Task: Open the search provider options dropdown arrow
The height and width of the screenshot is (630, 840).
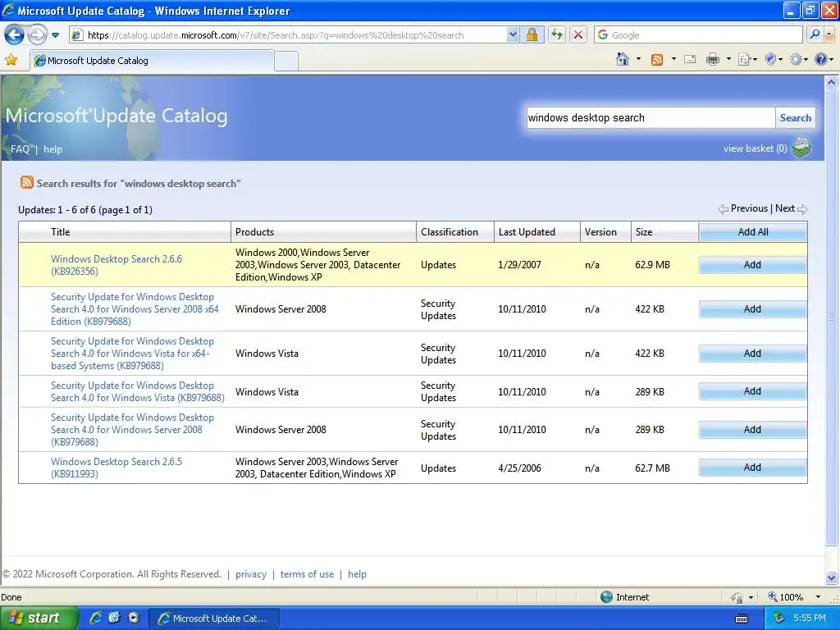Action: click(x=829, y=35)
